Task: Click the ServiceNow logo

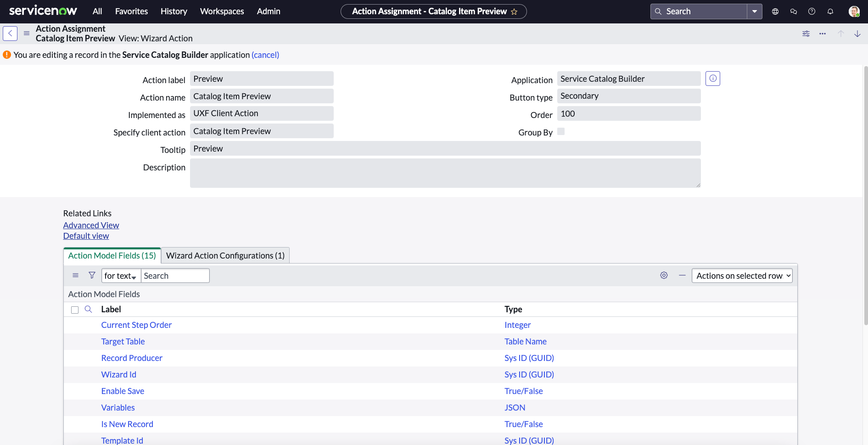Action: click(x=43, y=11)
